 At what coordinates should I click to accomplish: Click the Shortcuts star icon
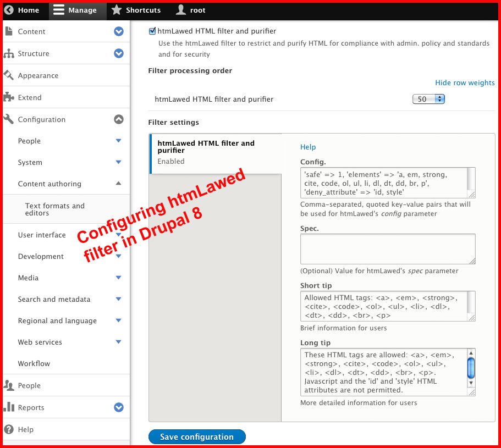point(116,10)
